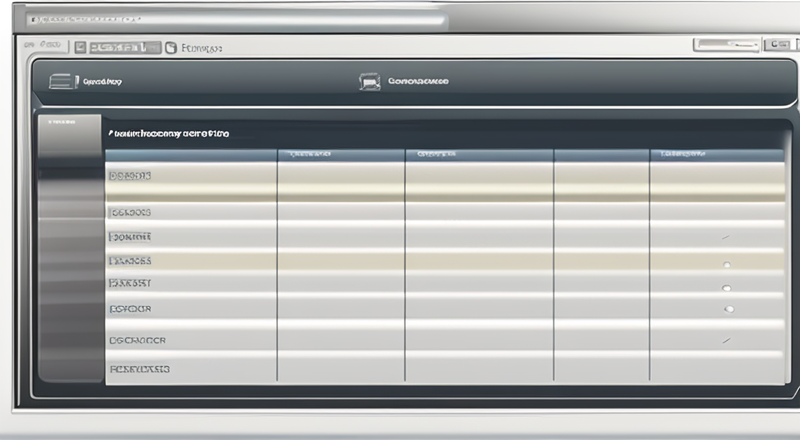Sort by the second table column header
Screen dimensions: 800x440
tap(341, 155)
